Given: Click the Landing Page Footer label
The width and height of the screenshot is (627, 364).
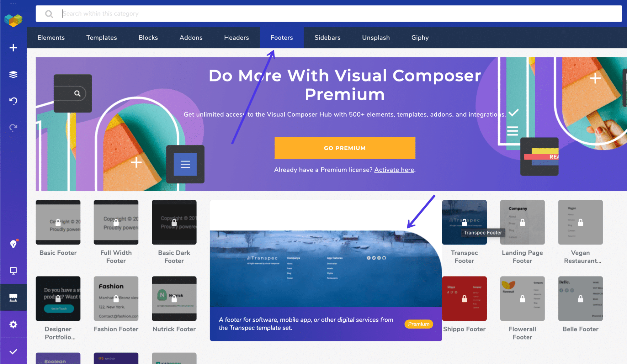Looking at the screenshot, I should [523, 257].
